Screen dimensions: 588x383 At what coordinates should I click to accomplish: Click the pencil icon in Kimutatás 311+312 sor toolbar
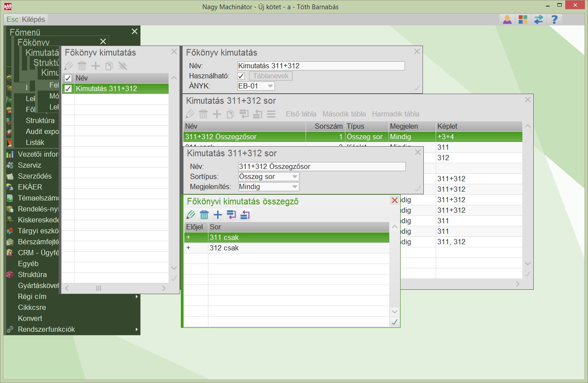[190, 114]
